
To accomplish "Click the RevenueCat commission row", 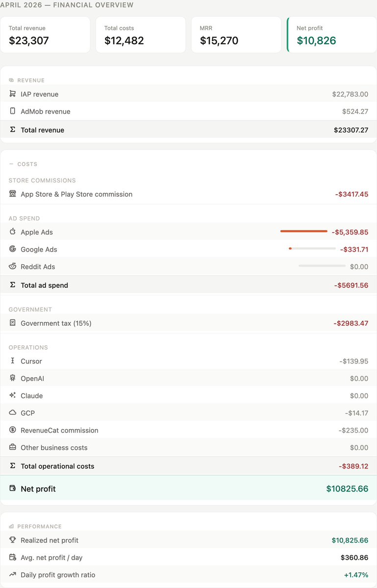I will point(188,430).
